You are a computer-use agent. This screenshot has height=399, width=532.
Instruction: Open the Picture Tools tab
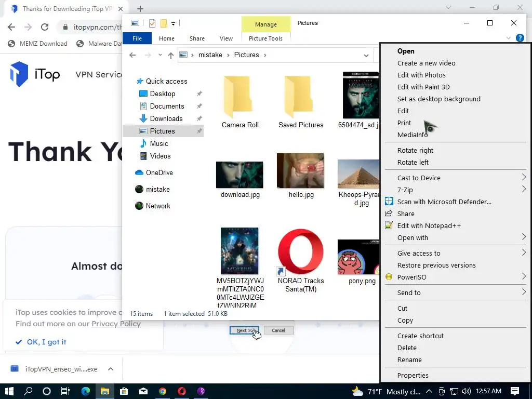coord(265,38)
